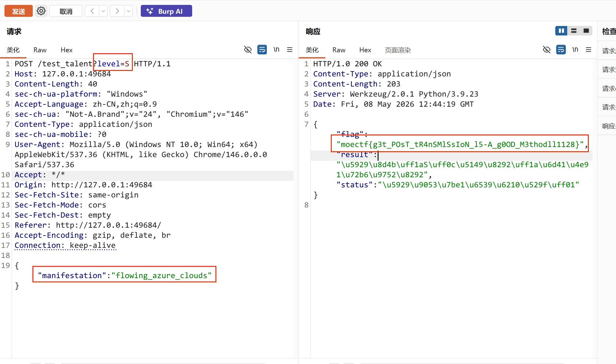Image resolution: width=616 pixels, height=364 pixels.
Task: Select top-bottom split layout icon
Action: coord(574,31)
